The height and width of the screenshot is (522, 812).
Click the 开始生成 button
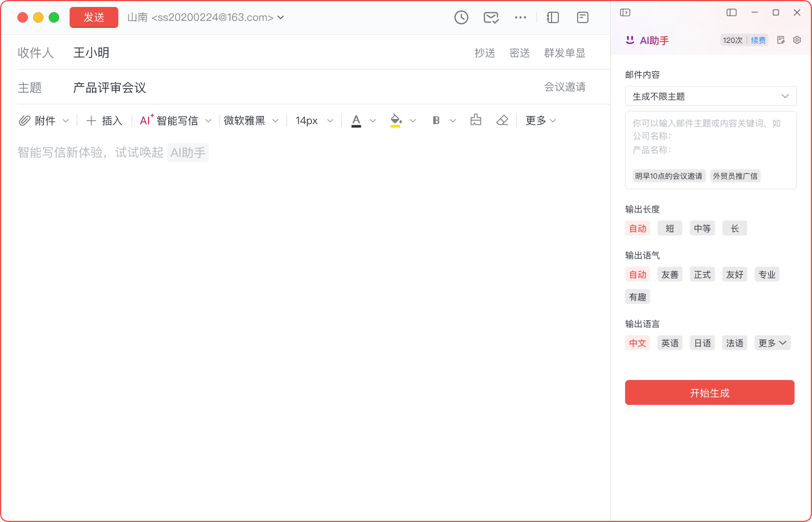709,393
